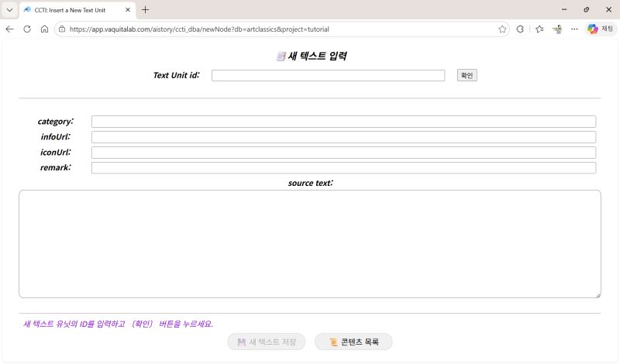The width and height of the screenshot is (620, 364).
Task: Click the 확인 confirm button
Action: click(467, 75)
